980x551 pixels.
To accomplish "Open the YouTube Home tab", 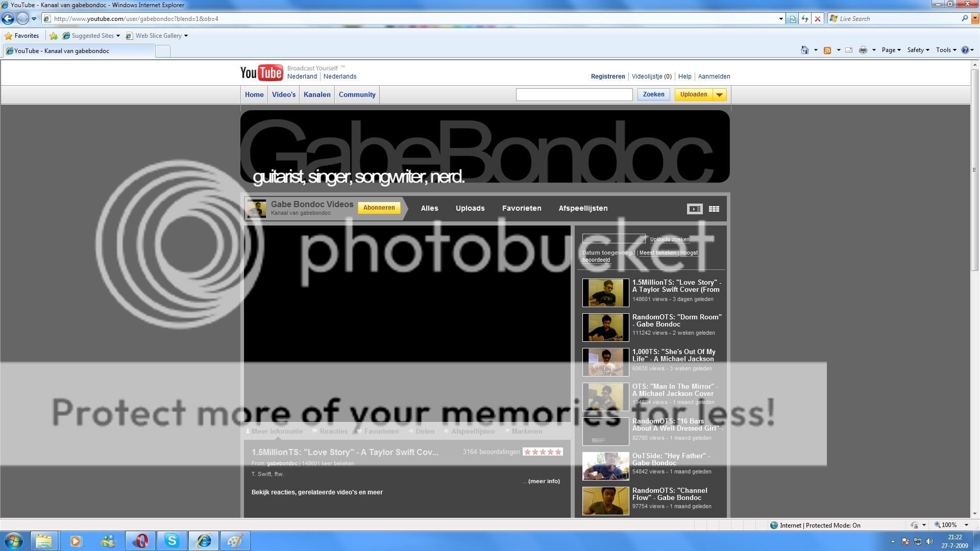I will (254, 95).
